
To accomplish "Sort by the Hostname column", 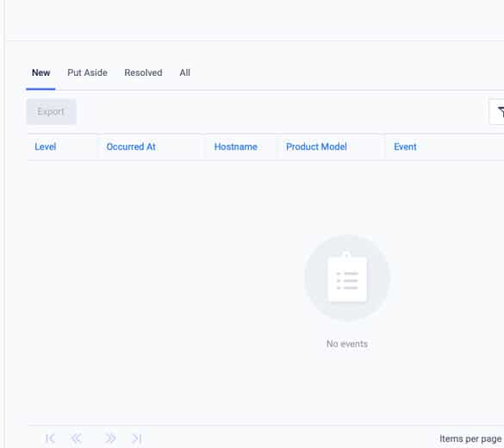I will [x=235, y=146].
